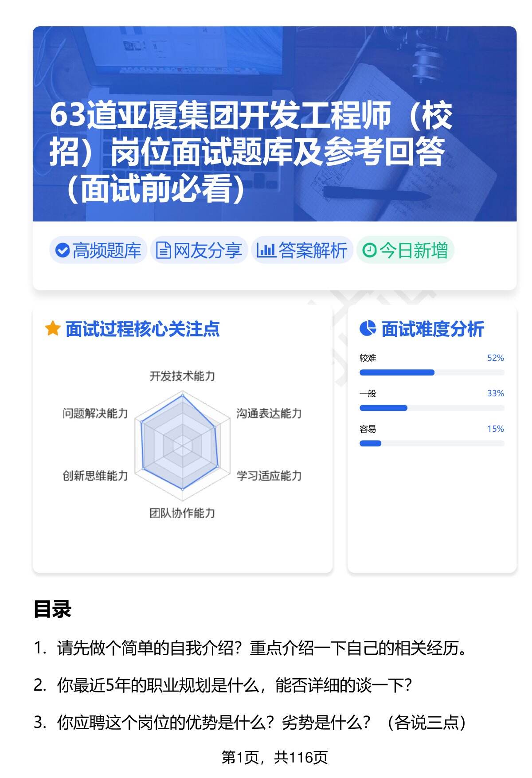The height and width of the screenshot is (778, 532).
Task: Click the 容易 15% progress bar
Action: coord(431,443)
